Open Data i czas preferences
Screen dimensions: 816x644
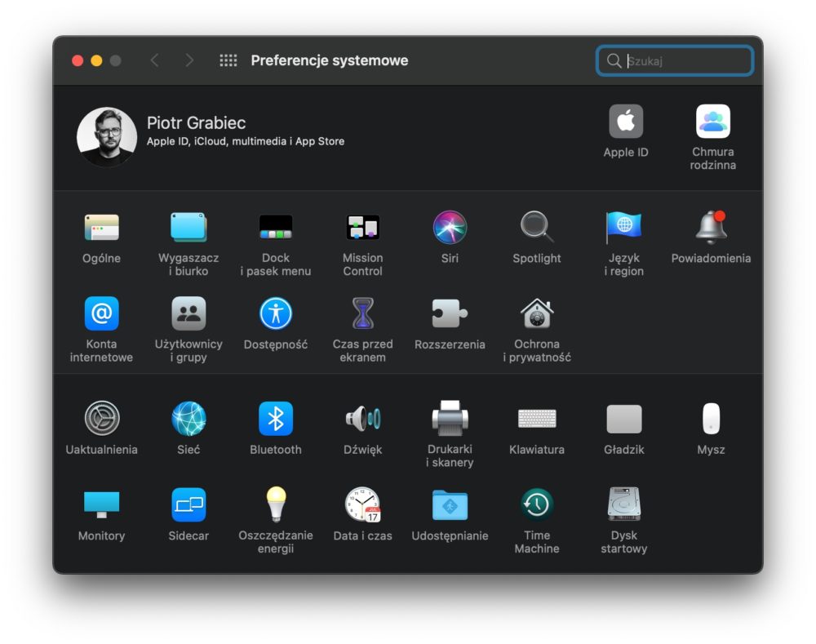click(363, 504)
